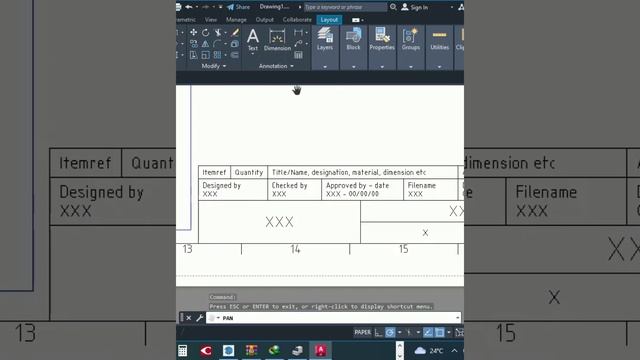The width and height of the screenshot is (640, 360).
Task: Expand the Properties panel arrow
Action: pos(382,67)
